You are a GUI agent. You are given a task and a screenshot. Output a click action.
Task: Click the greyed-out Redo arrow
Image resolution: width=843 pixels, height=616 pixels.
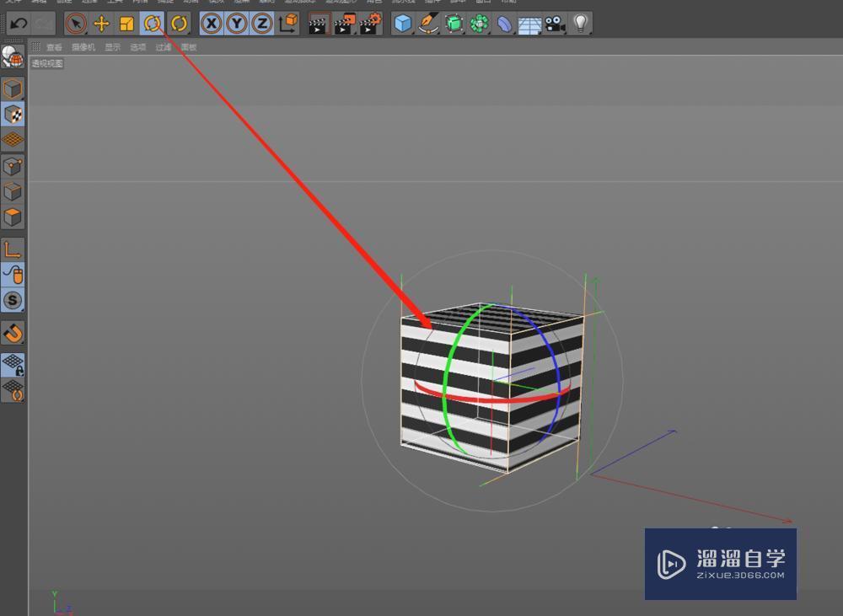pyautogui.click(x=44, y=24)
